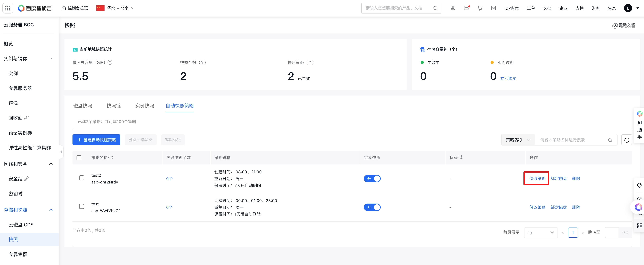The height and width of the screenshot is (265, 644).
Task: Click the 0个 disk count for test2
Action: click(x=169, y=179)
